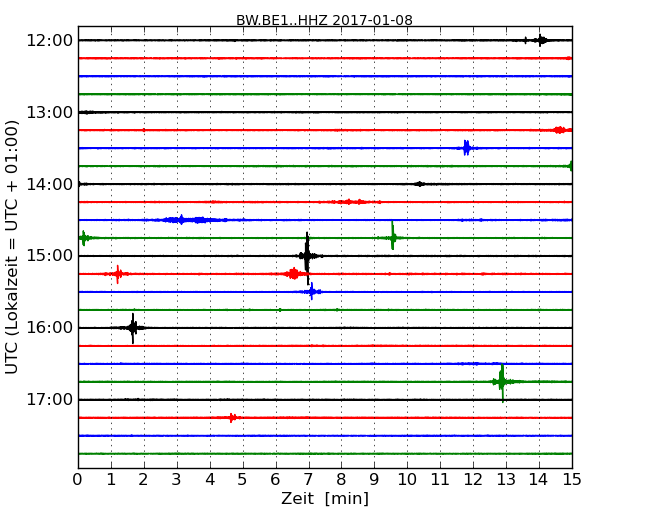Click x-axis tick label 0
This screenshot has height=520, width=650.
click(78, 480)
